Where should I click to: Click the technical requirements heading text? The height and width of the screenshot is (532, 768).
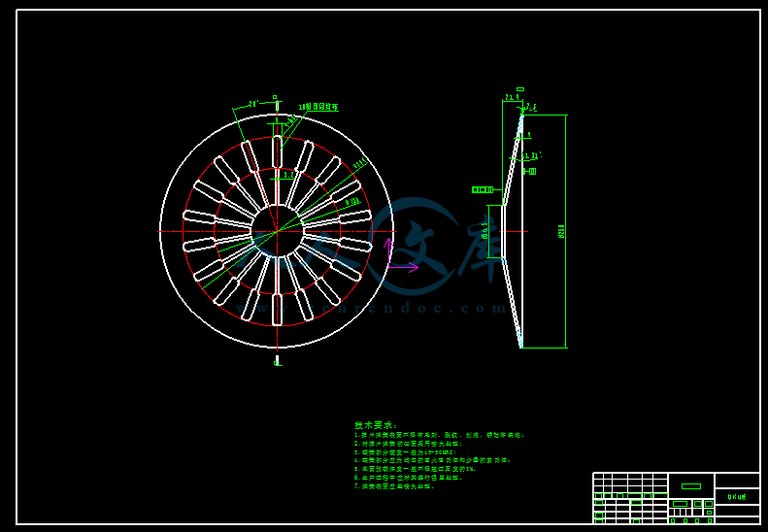[x=376, y=425]
